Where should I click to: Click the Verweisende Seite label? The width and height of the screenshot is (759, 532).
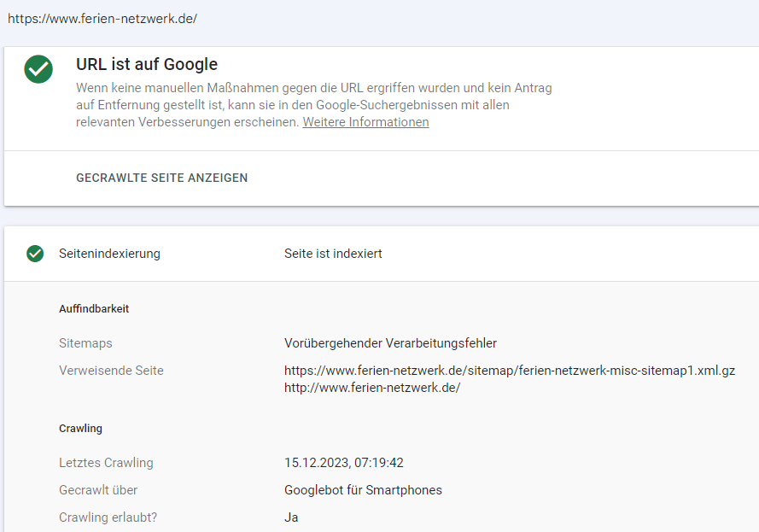[111, 371]
